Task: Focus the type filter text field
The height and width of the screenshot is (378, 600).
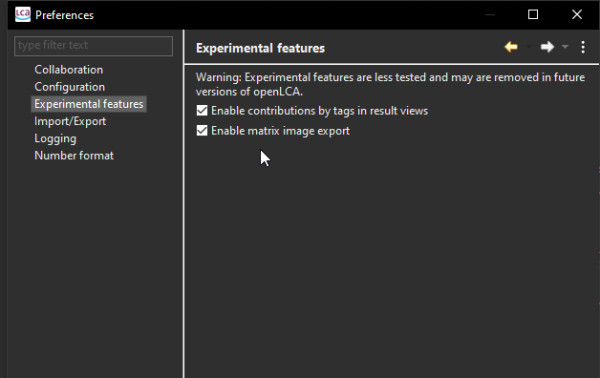Action: tap(93, 46)
